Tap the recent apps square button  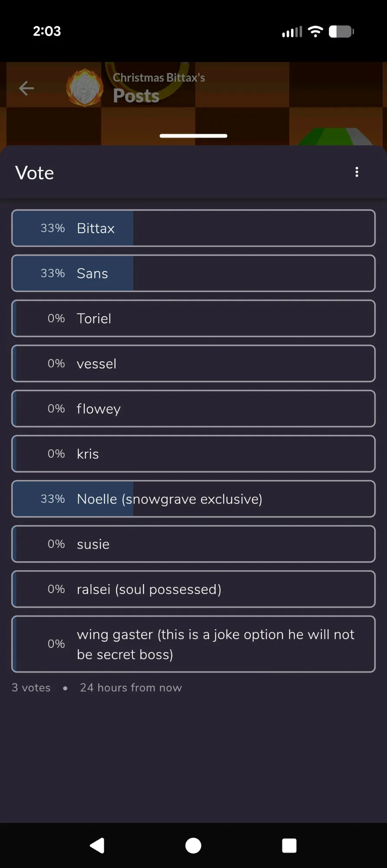point(289,845)
